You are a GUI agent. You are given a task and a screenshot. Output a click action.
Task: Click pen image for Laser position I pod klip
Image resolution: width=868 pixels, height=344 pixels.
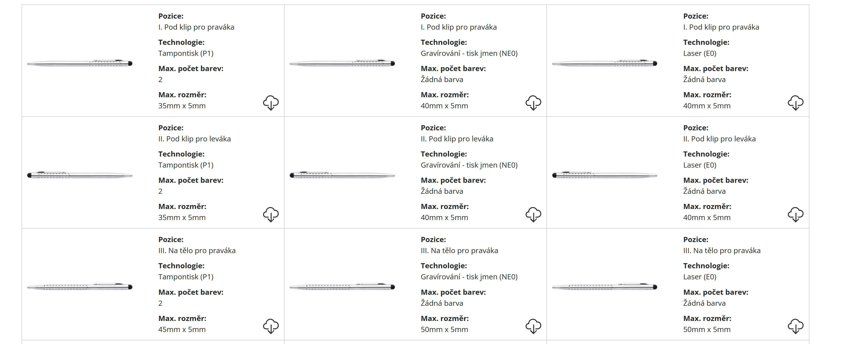(604, 63)
